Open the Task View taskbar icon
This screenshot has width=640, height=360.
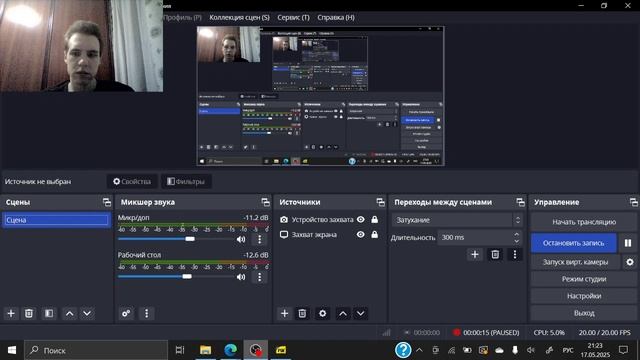point(180,350)
